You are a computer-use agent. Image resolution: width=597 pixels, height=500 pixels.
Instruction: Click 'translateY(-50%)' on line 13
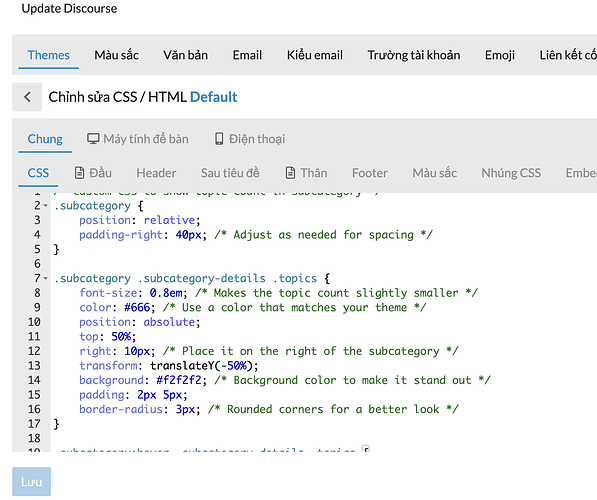coord(201,366)
